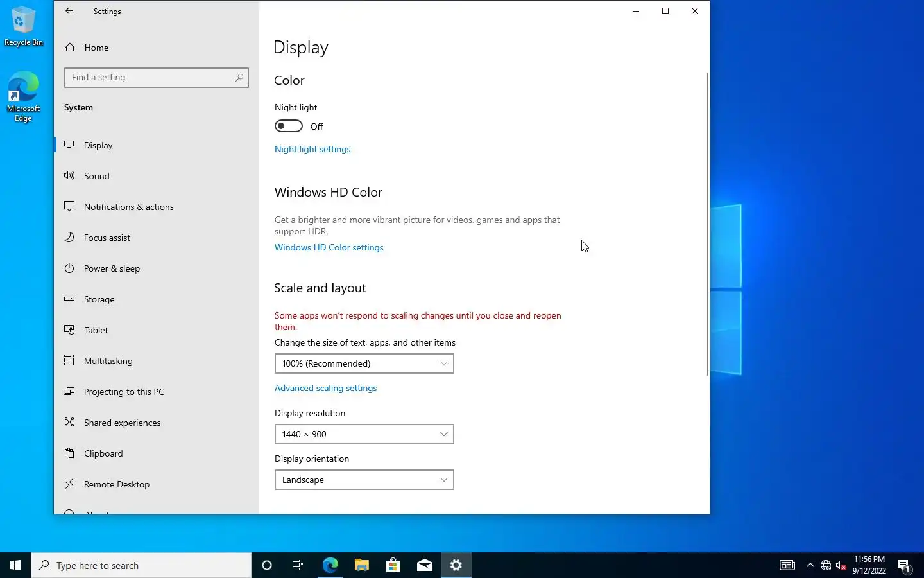Click the Multitasking icon in sidebar
This screenshot has width=924, height=578.
[x=69, y=360]
